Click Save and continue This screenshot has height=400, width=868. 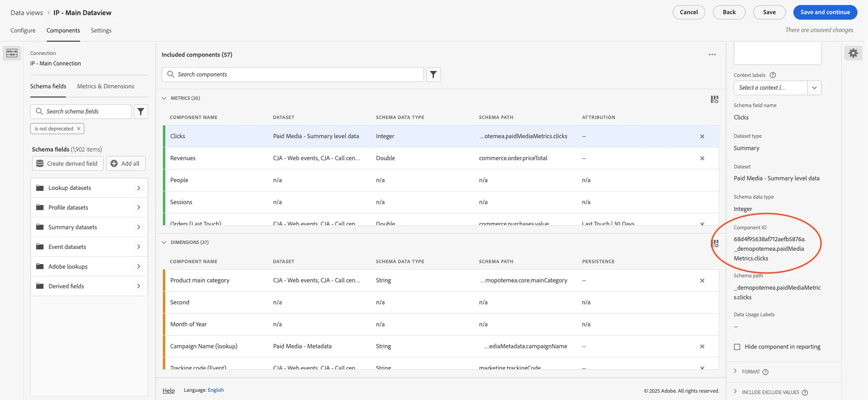coord(825,12)
